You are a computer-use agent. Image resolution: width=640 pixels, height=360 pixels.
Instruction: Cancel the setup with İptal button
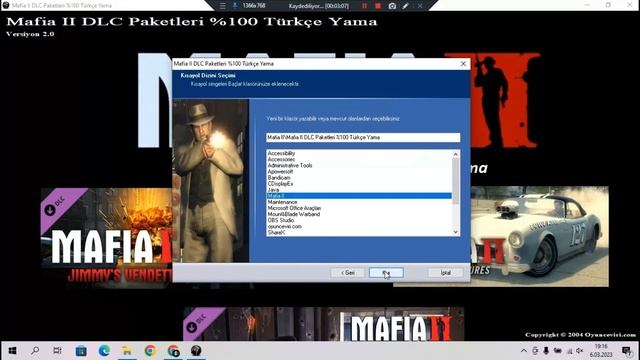446,273
